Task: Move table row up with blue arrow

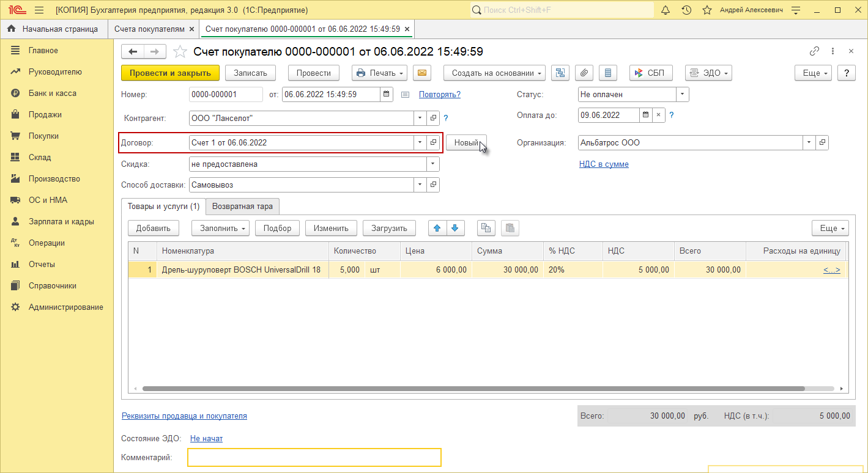Action: (437, 228)
